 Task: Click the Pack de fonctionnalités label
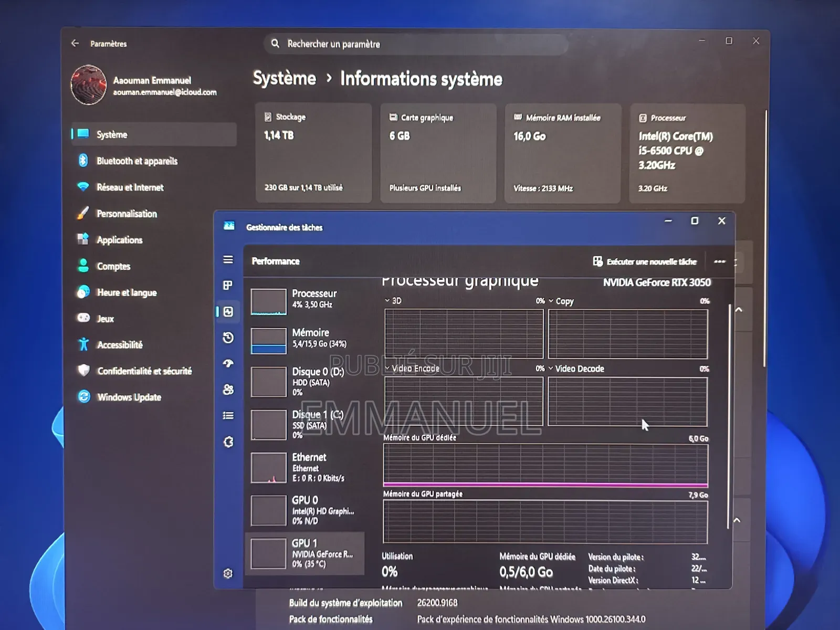331,619
